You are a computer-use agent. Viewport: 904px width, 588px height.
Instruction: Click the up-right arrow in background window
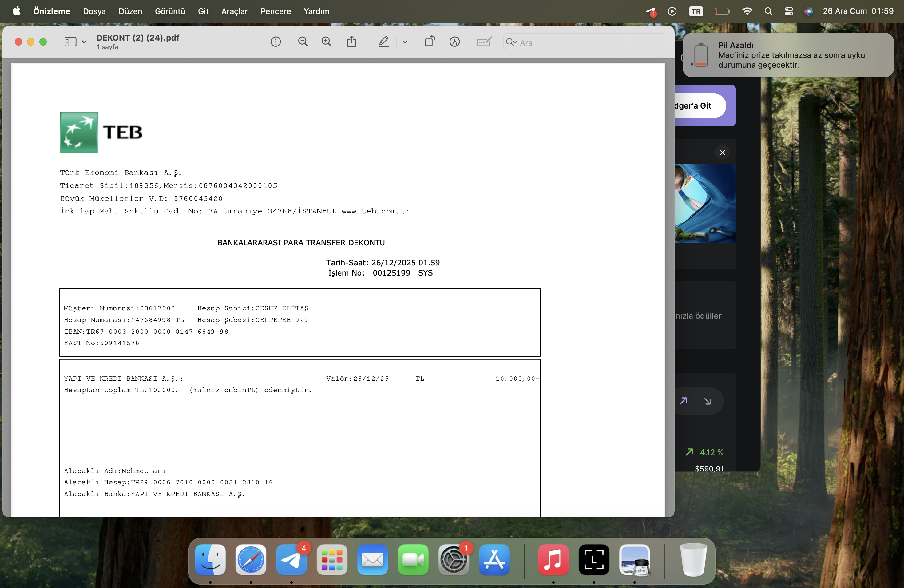pyautogui.click(x=683, y=401)
